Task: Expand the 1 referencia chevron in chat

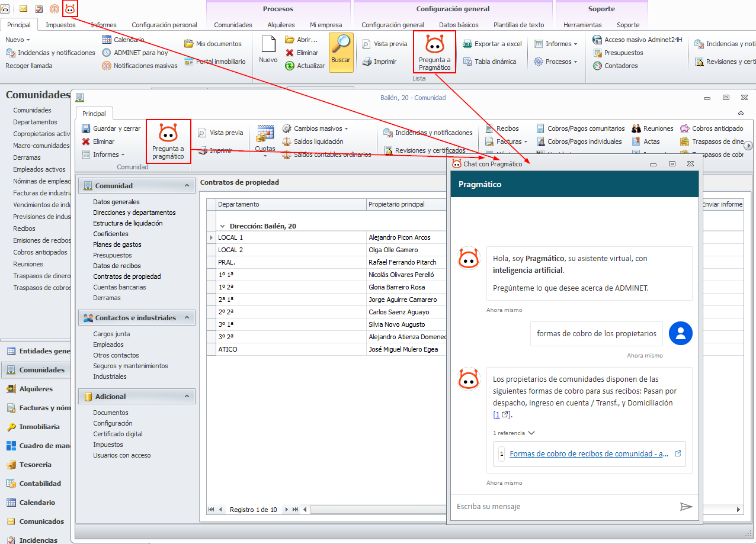Action: coord(531,433)
